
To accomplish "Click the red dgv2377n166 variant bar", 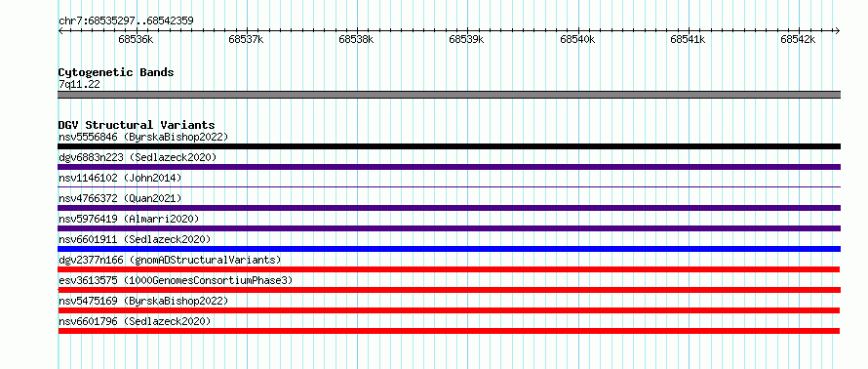I will coord(449,269).
